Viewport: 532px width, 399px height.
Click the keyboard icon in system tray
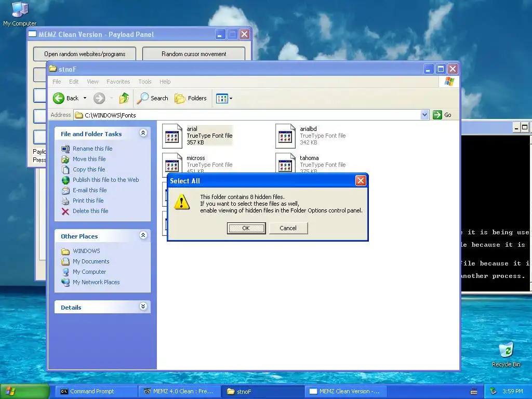coord(474,392)
